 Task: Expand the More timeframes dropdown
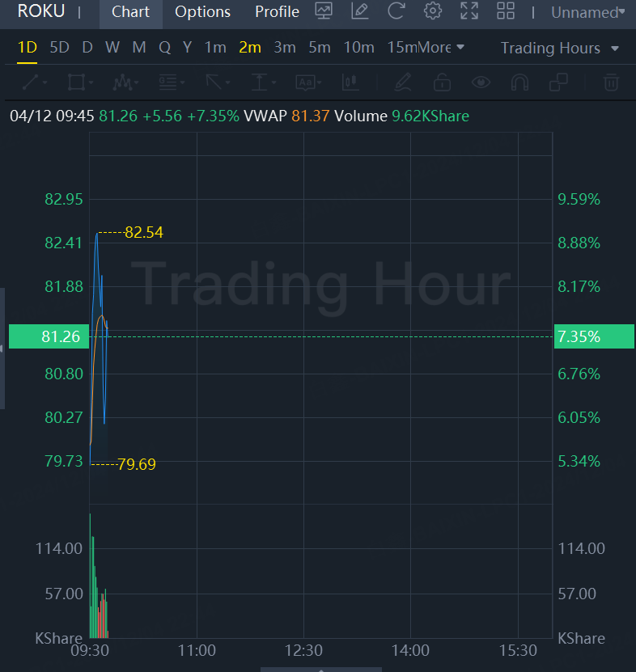441,48
